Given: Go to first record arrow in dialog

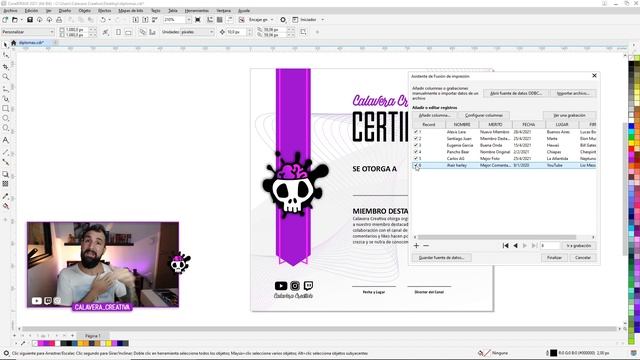Looking at the screenshot, I should tap(505, 246).
